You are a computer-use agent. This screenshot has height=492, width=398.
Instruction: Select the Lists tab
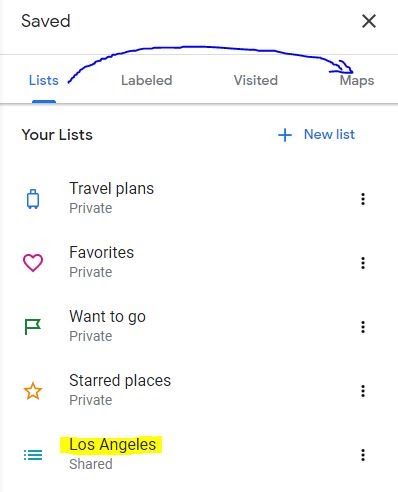coord(44,80)
